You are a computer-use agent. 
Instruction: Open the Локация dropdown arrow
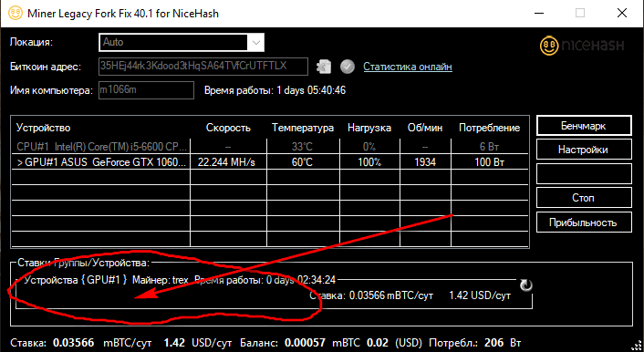pos(256,42)
